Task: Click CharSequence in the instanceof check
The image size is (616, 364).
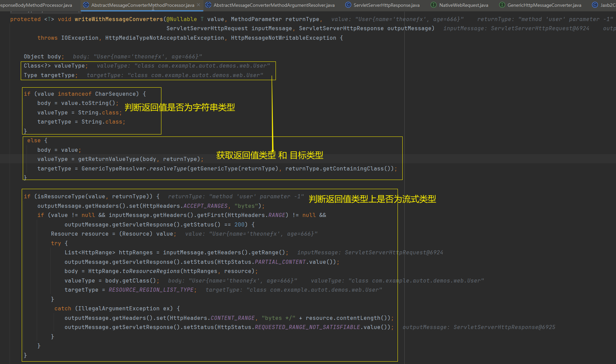Action: (116, 94)
